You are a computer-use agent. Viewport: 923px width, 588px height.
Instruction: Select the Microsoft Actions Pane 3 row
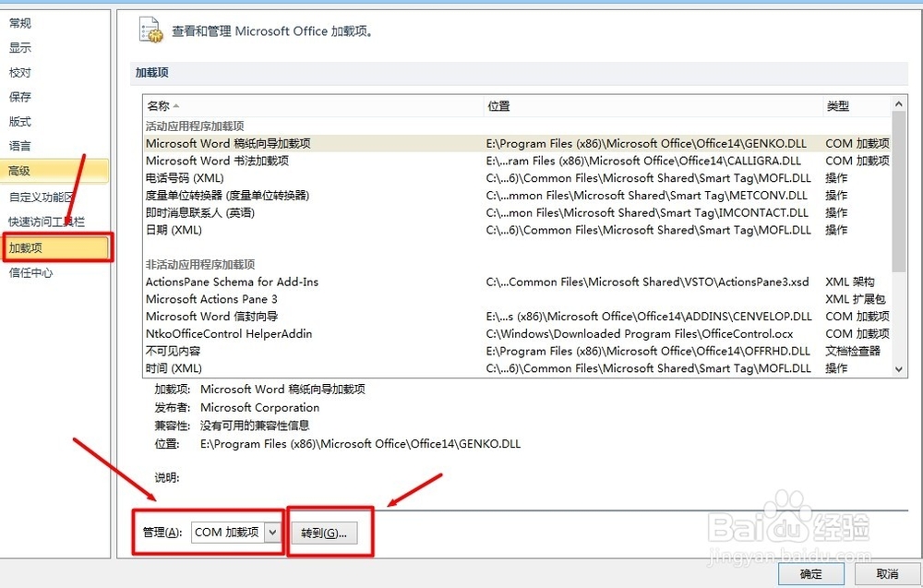pos(518,299)
